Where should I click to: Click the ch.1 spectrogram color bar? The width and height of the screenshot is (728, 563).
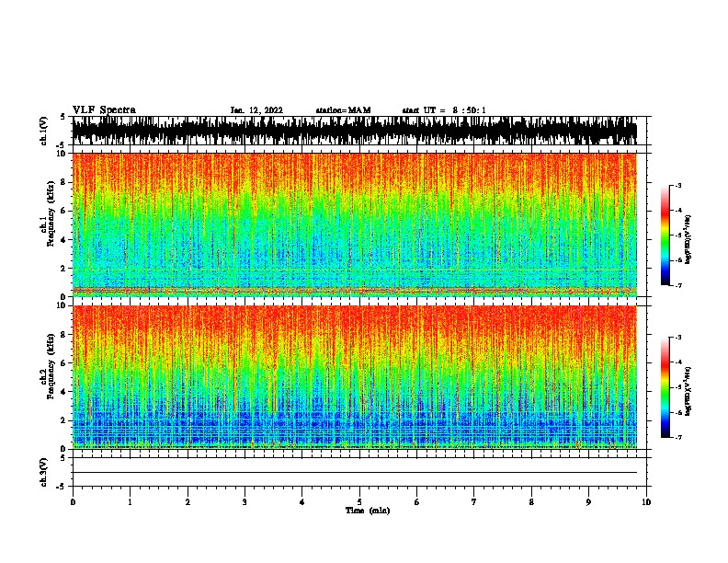point(665,236)
